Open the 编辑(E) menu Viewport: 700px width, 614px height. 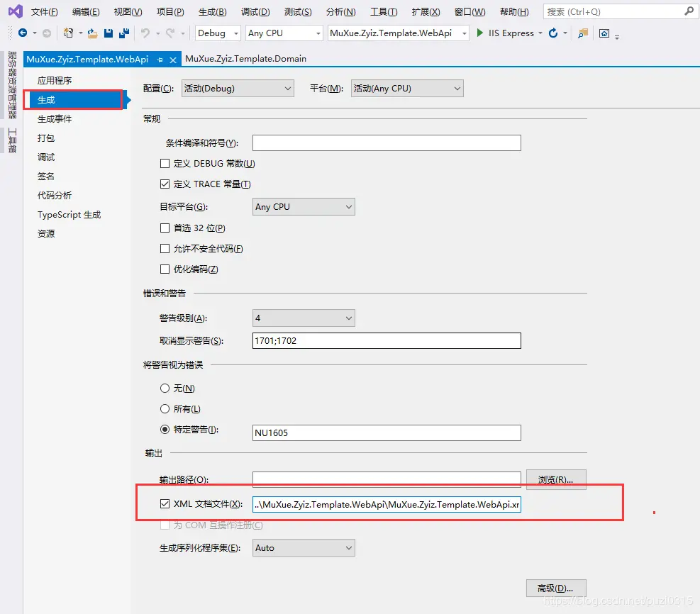tap(86, 12)
